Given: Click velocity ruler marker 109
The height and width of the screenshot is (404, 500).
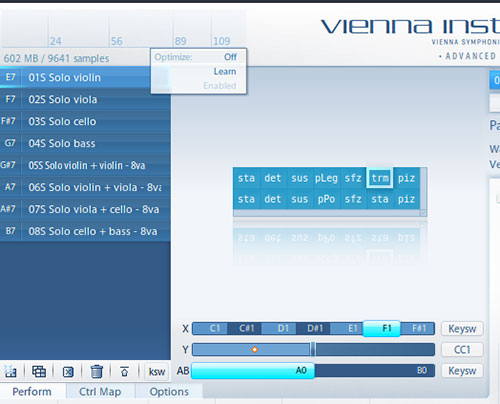Looking at the screenshot, I should (221, 41).
